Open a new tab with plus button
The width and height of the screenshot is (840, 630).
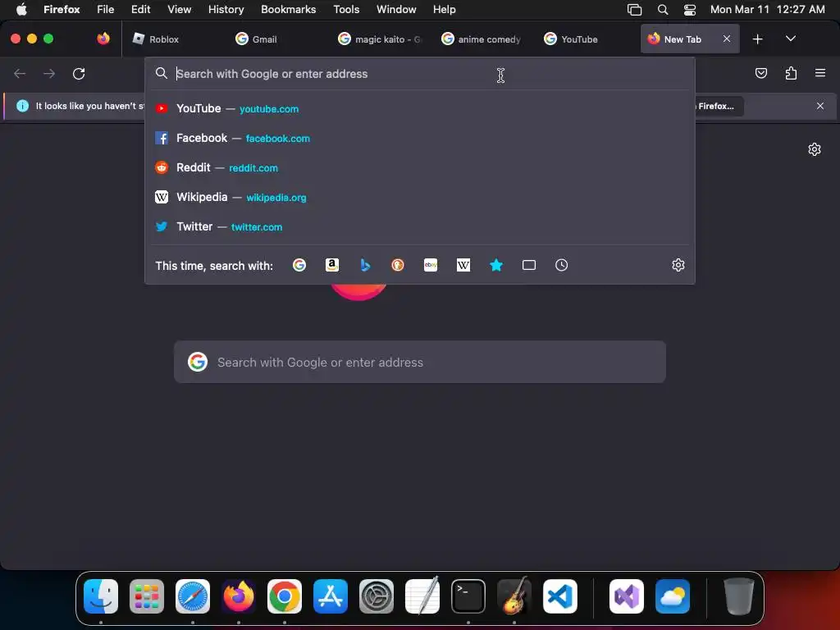point(757,39)
